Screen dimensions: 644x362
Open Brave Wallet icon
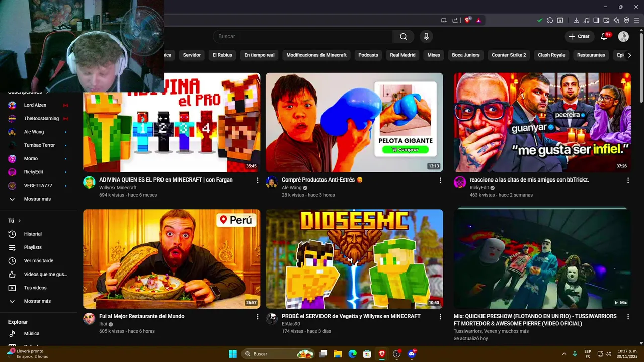606,20
